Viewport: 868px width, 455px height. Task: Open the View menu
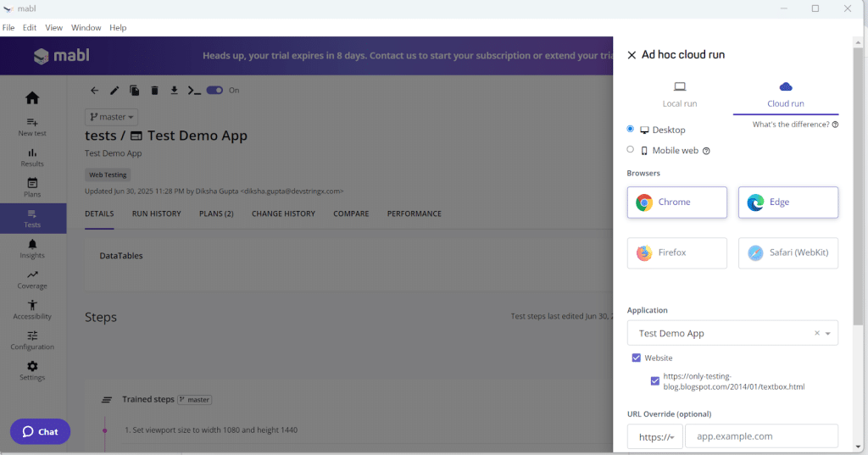pyautogui.click(x=53, y=28)
